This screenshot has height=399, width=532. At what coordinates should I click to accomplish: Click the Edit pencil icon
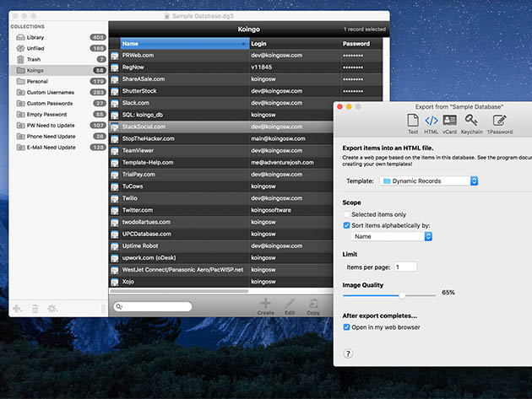(x=290, y=306)
